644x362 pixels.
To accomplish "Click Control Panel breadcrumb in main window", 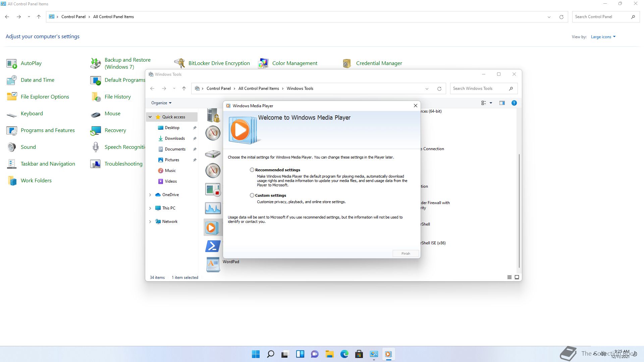I will (x=73, y=17).
